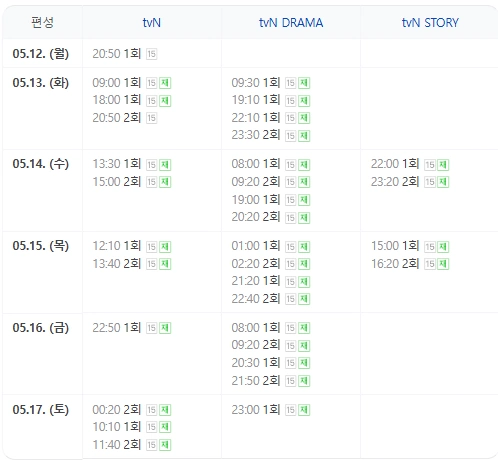Select the tvN DRAMA 21:50 2회 entry
Screen dimensions: 498x463
pyautogui.click(x=271, y=380)
